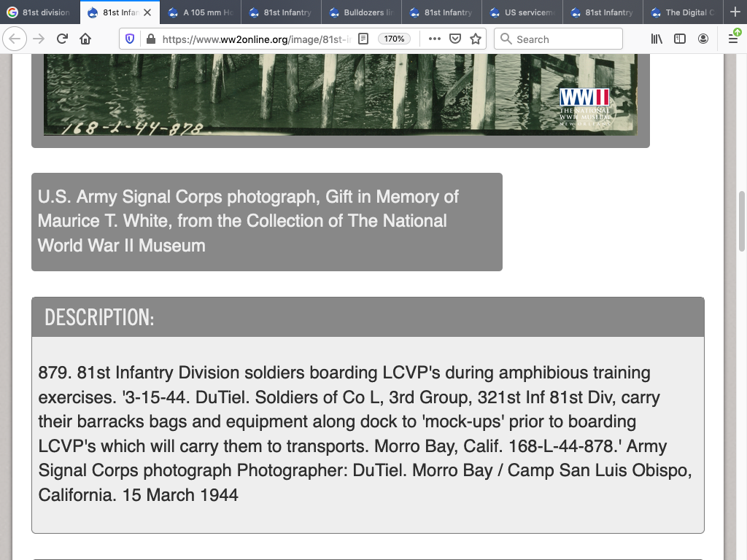This screenshot has width=747, height=560.
Task: Open the Library bookmarks and history icon
Action: tap(657, 39)
